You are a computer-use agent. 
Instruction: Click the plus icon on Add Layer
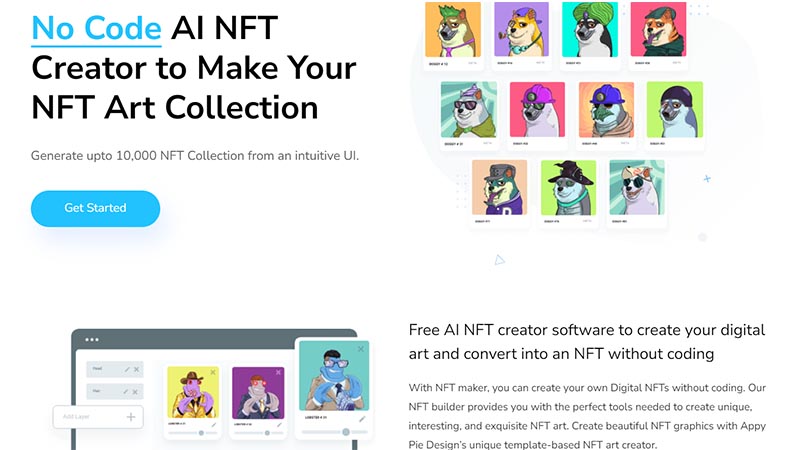click(130, 416)
